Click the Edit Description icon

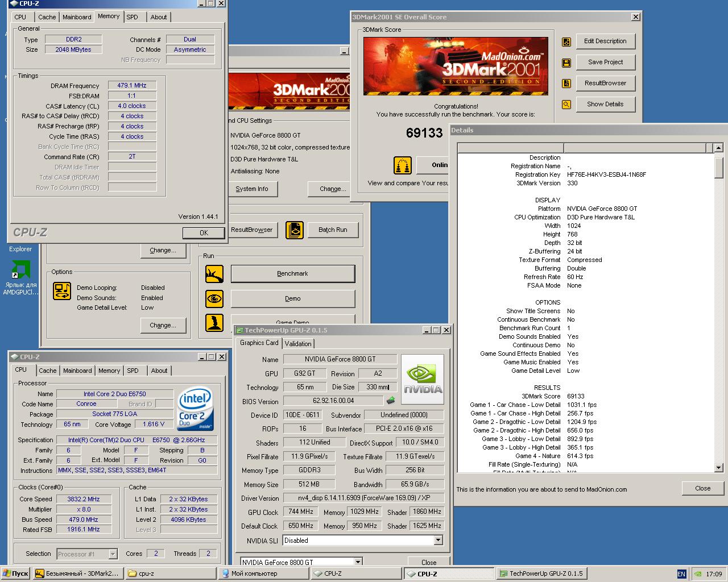[566, 41]
